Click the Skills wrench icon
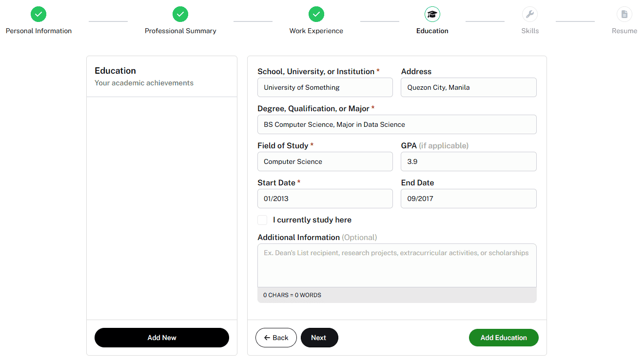The height and width of the screenshot is (363, 644). tap(530, 14)
